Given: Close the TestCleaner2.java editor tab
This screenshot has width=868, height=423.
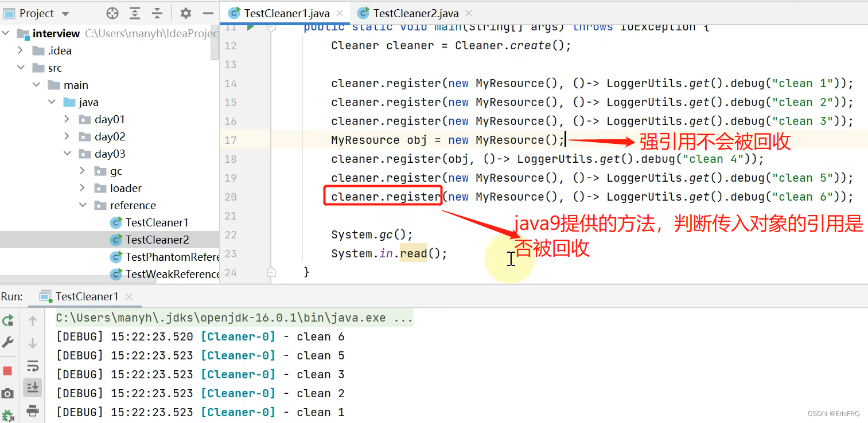Looking at the screenshot, I should (x=469, y=13).
